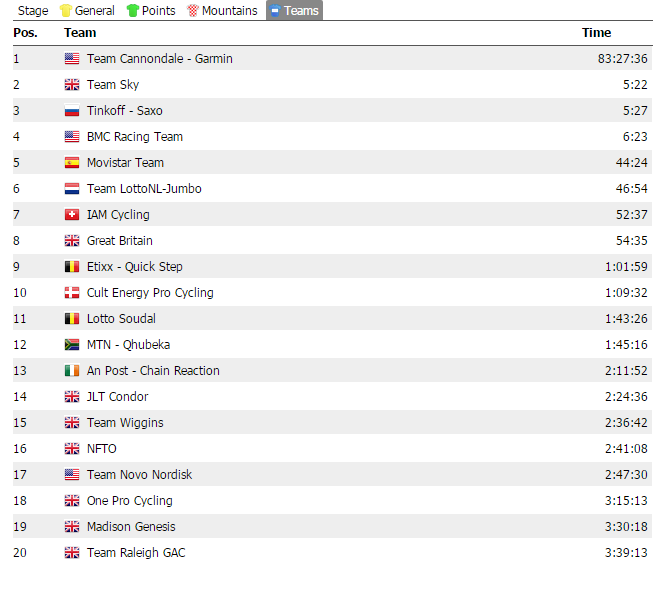Click the UK flag next to JLT Condor
Image resolution: width=664 pixels, height=597 pixels.
(x=72, y=396)
